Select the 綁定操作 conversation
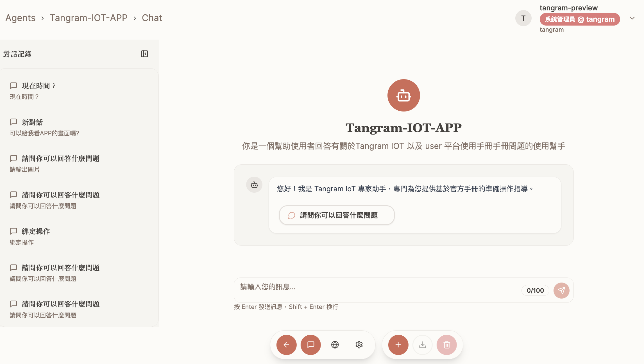The image size is (644, 364). click(x=36, y=236)
